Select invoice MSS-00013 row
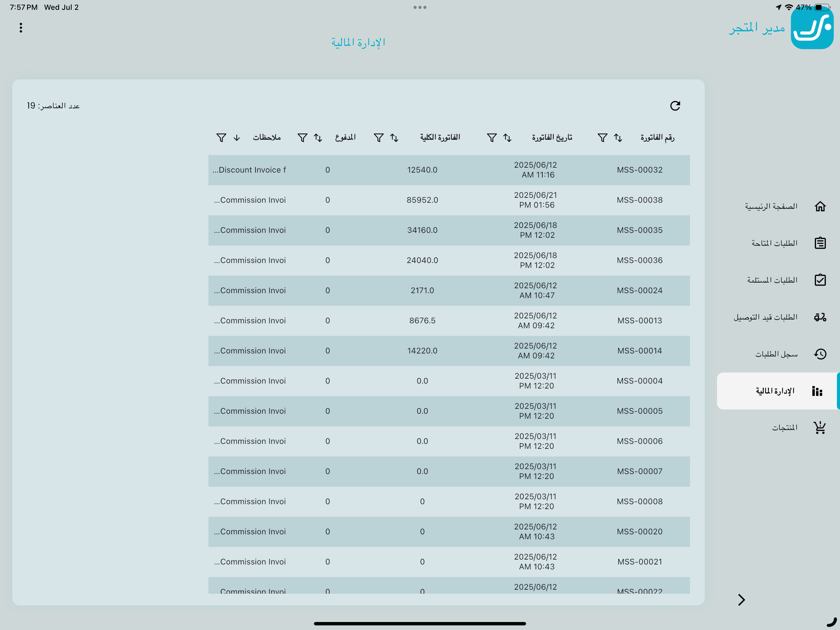Viewport: 840px width, 630px height. (449, 321)
